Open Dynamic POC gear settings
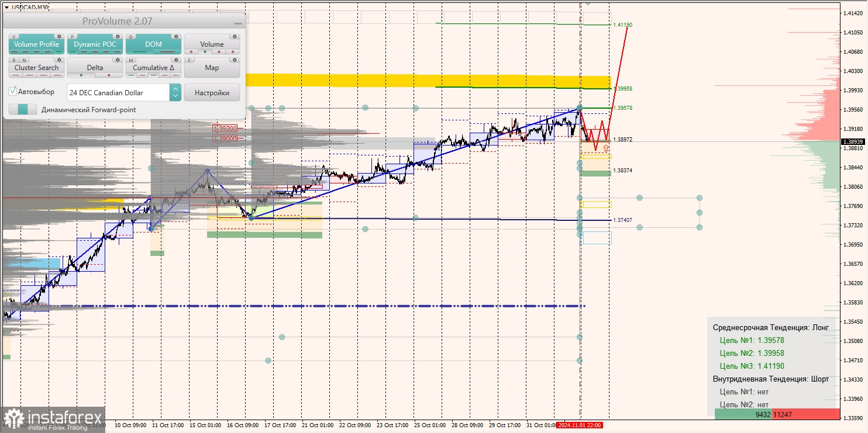Viewport: 868px width, 433px height. tap(118, 36)
